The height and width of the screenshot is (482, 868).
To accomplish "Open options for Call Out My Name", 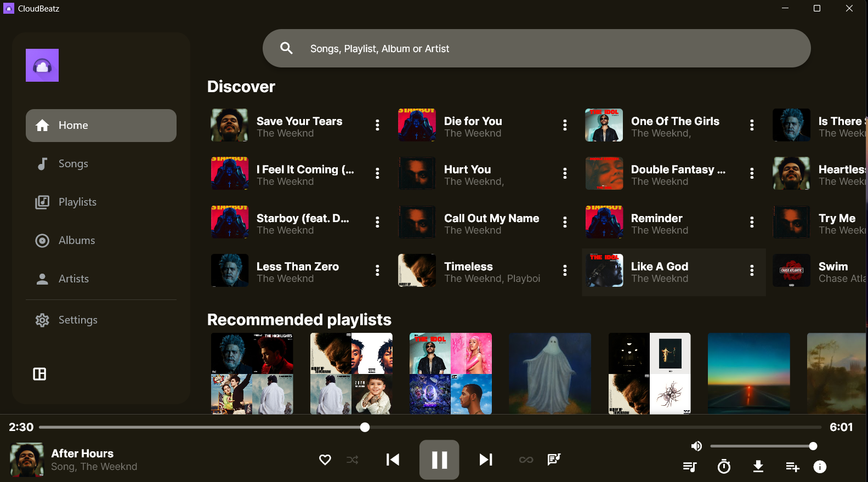I will [565, 222].
